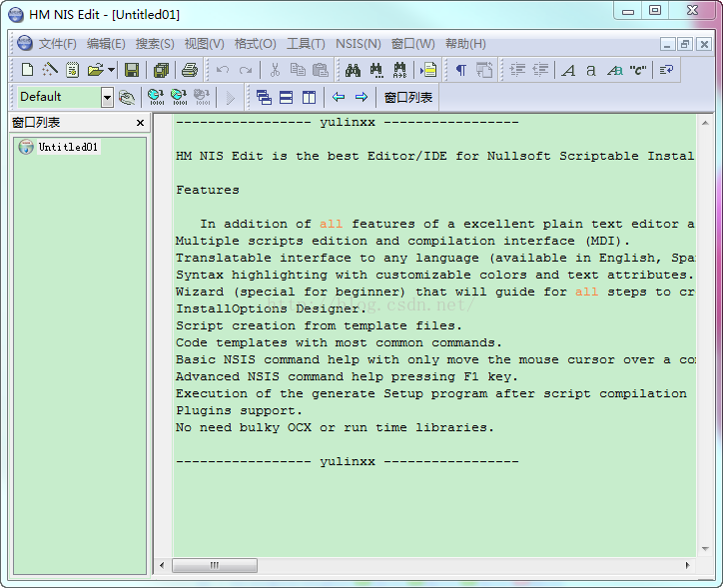Convert selection to lowercase a icon
The width and height of the screenshot is (723, 588).
click(590, 70)
